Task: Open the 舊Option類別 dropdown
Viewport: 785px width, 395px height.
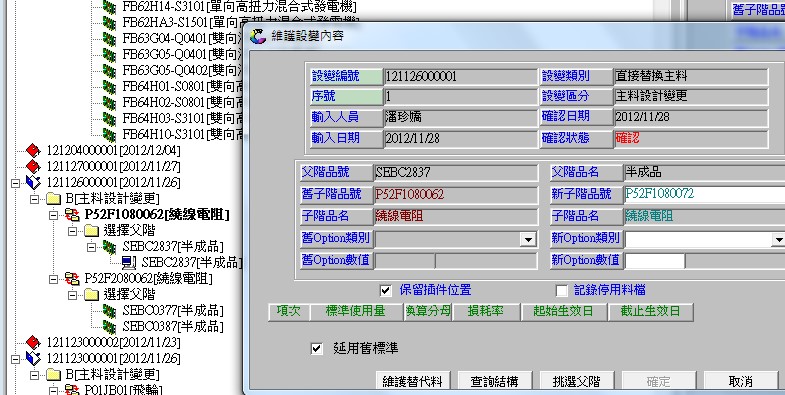Action: click(528, 240)
